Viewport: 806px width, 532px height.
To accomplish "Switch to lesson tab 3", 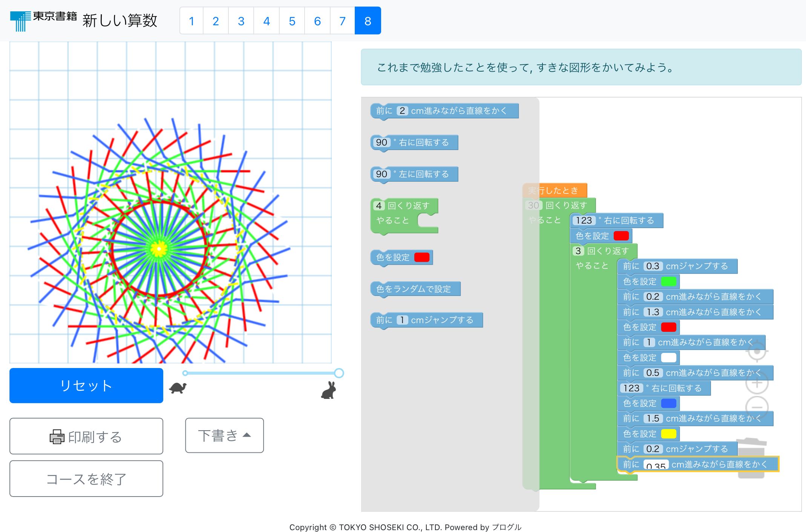I will click(x=241, y=21).
